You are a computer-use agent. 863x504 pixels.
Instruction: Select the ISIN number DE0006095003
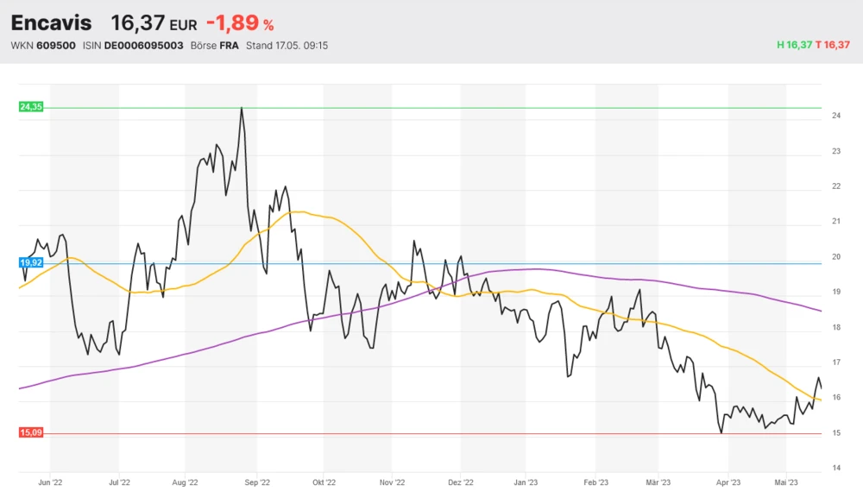(143, 46)
